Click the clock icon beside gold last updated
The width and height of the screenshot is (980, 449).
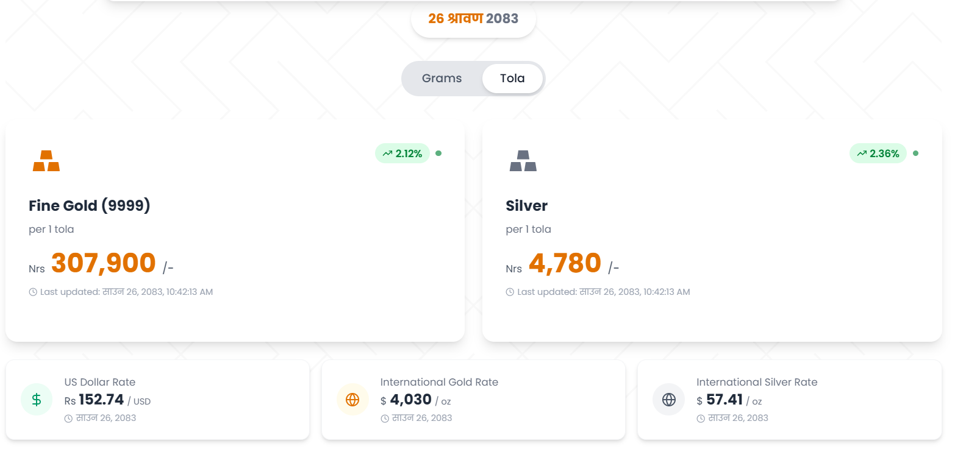(33, 292)
